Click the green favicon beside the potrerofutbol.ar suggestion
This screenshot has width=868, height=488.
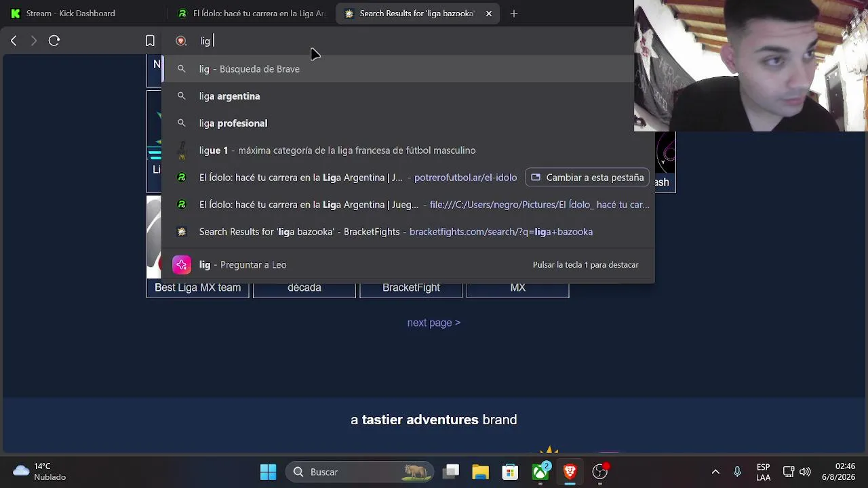click(x=181, y=178)
